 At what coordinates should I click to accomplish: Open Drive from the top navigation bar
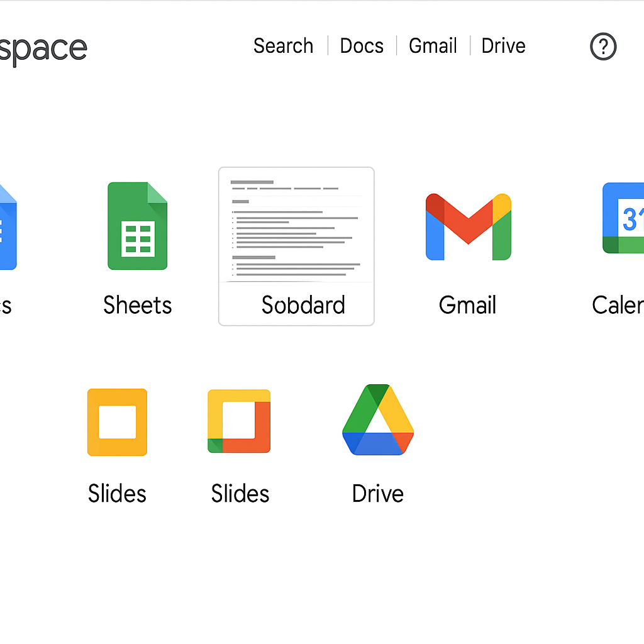tap(503, 46)
